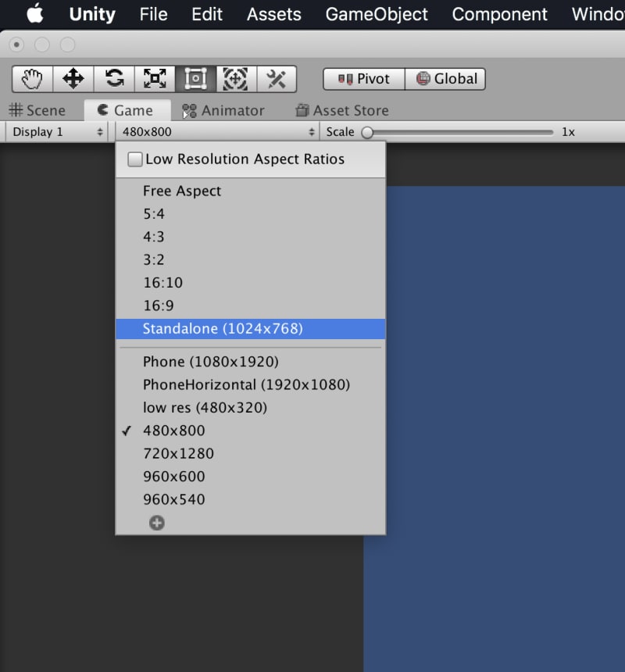Select PhoneHorizontal (1920x1080) resolution
The width and height of the screenshot is (625, 672).
tap(251, 385)
